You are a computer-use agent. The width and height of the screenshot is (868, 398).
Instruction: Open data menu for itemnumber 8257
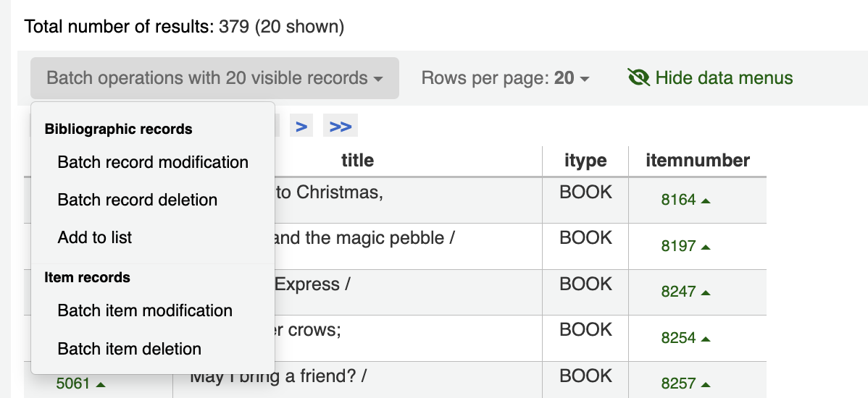tap(706, 385)
